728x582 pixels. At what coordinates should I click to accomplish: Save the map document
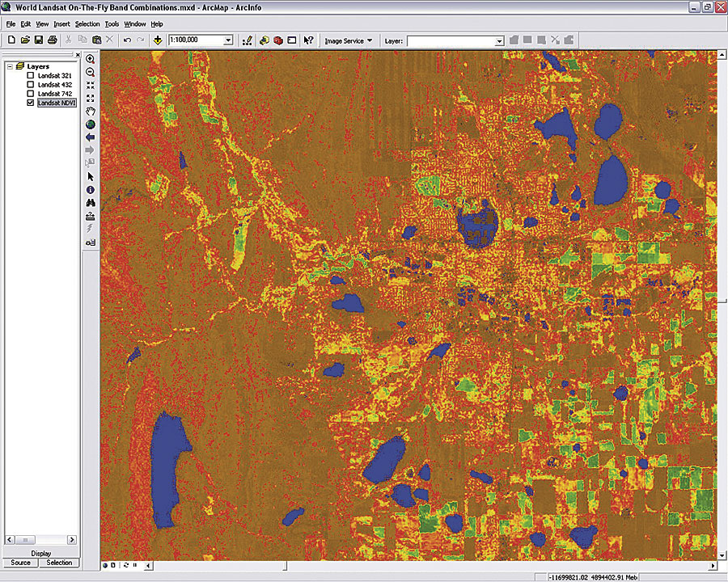pos(38,40)
